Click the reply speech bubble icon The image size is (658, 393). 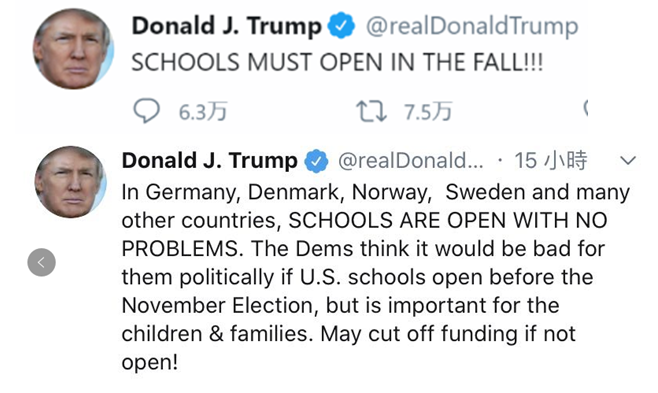[146, 110]
